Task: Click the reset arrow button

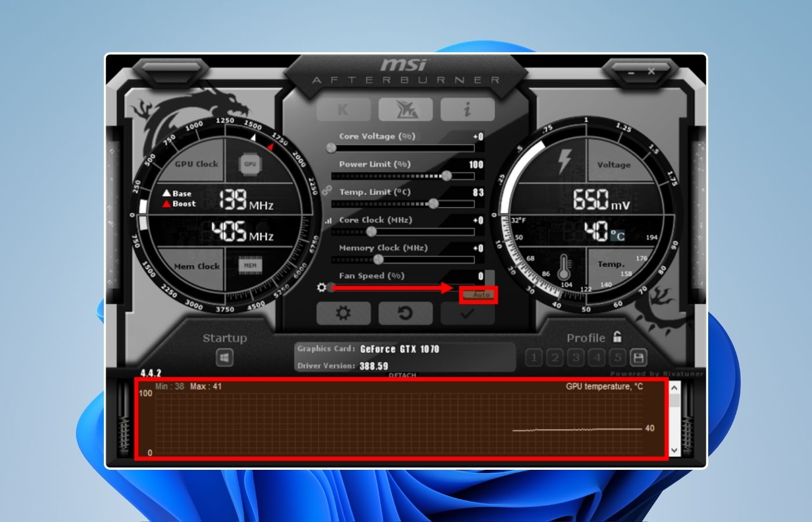Action: [x=405, y=313]
